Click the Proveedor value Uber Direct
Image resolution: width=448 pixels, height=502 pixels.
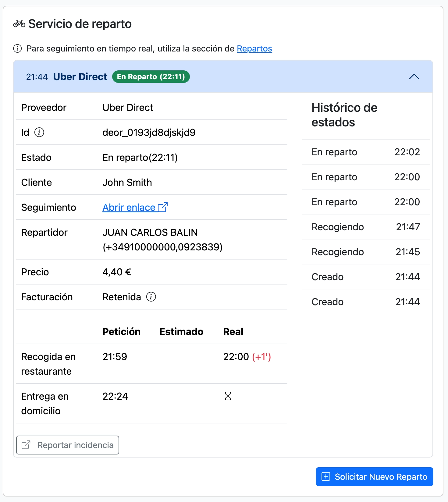pos(128,108)
